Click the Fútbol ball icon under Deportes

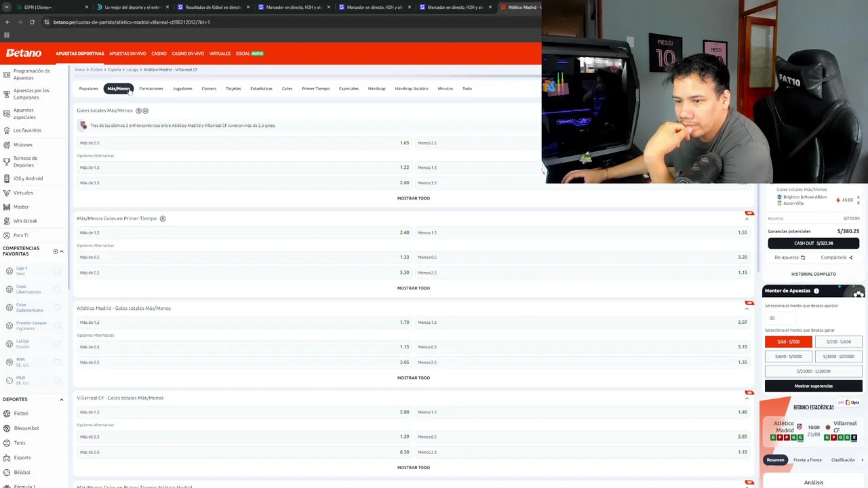[x=7, y=413]
